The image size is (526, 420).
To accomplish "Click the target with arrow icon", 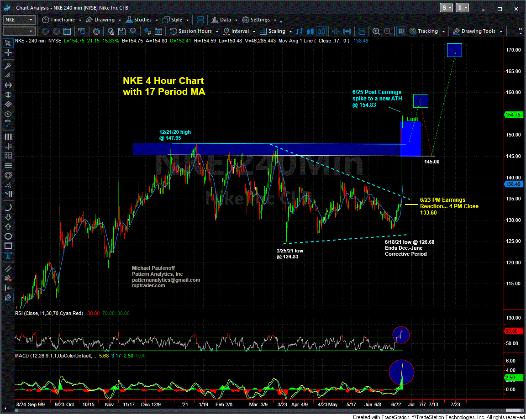I will pyautogui.click(x=96, y=31).
